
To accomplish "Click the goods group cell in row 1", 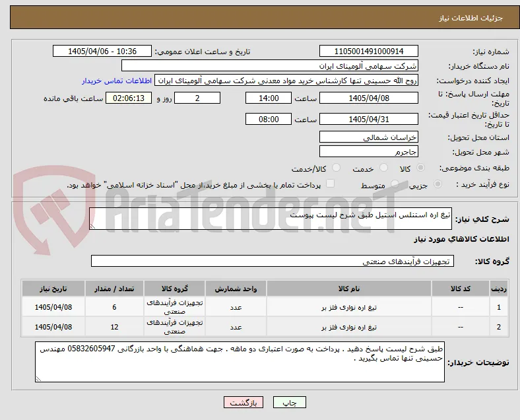I will [x=174, y=307].
